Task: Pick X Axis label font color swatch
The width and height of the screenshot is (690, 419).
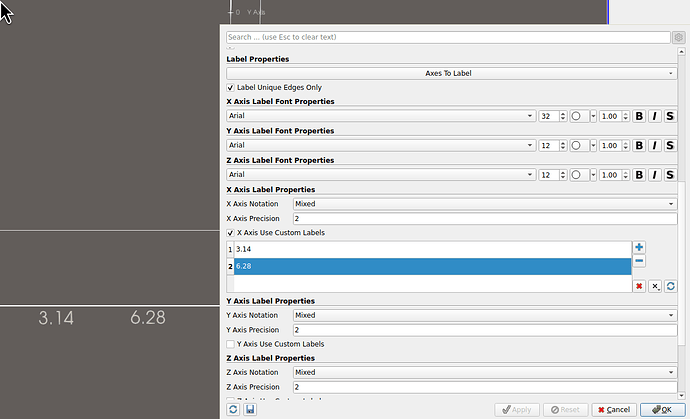Action: (x=579, y=116)
